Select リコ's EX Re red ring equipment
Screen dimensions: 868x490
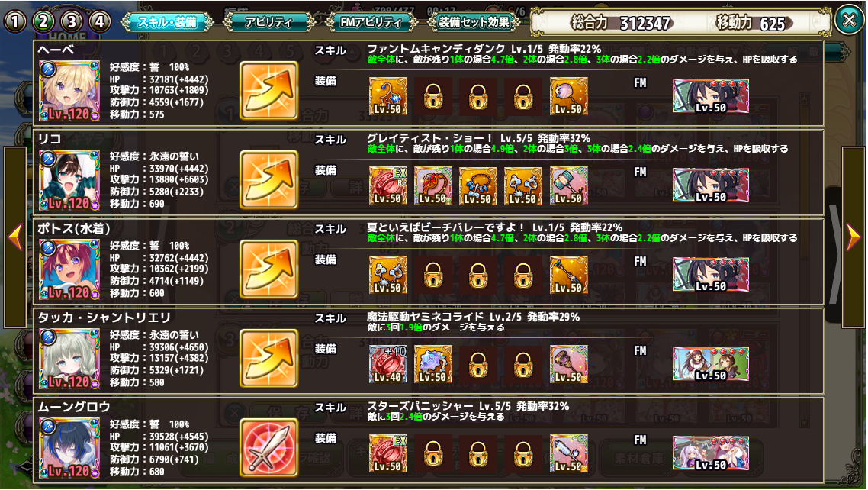point(388,185)
